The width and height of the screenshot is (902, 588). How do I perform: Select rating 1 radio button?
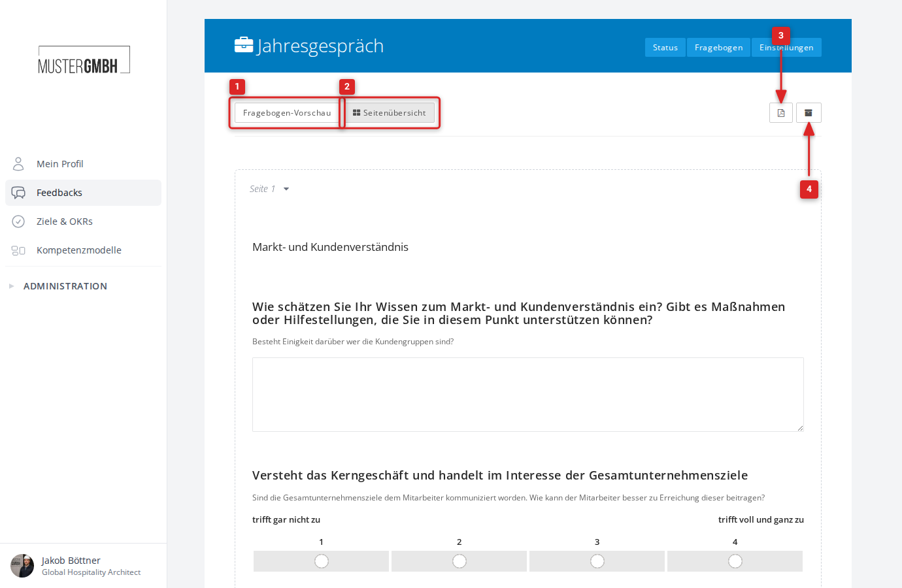pos(322,561)
